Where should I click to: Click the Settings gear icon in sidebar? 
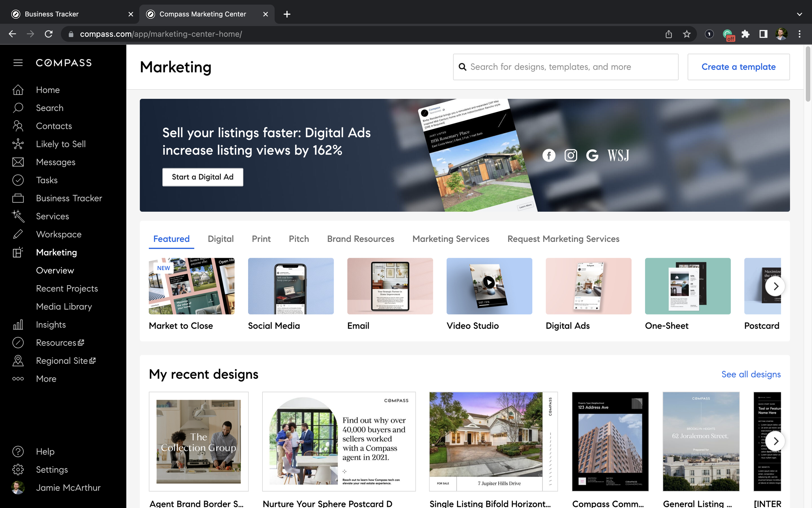(18, 469)
